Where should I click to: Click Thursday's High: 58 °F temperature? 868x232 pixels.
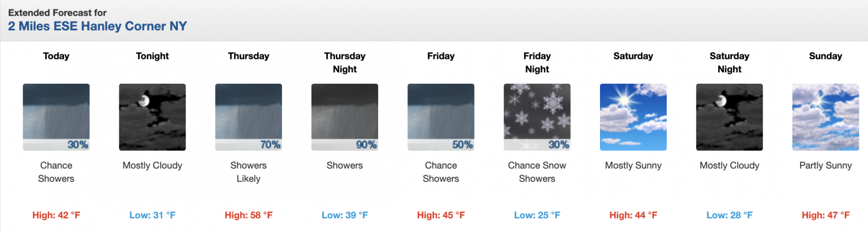point(248,215)
